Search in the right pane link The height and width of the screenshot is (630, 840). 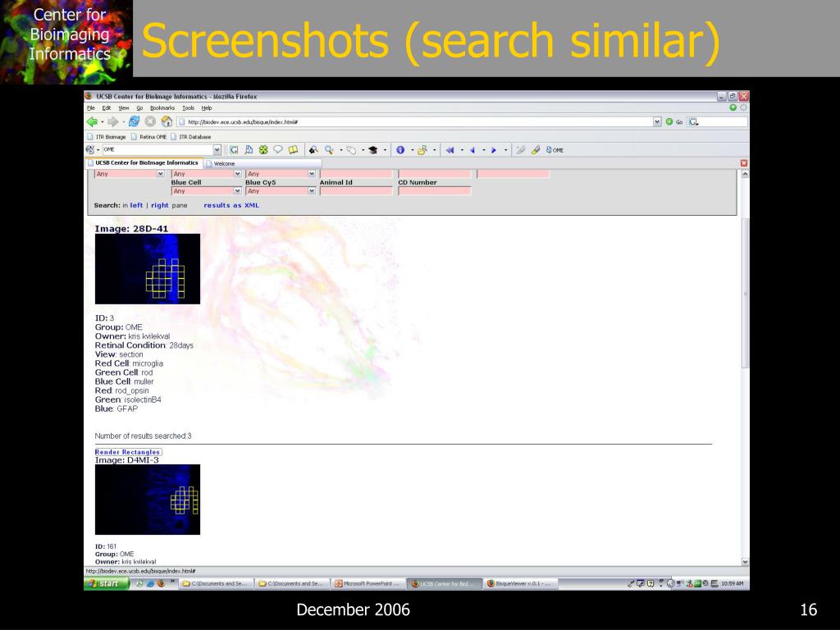pos(160,205)
